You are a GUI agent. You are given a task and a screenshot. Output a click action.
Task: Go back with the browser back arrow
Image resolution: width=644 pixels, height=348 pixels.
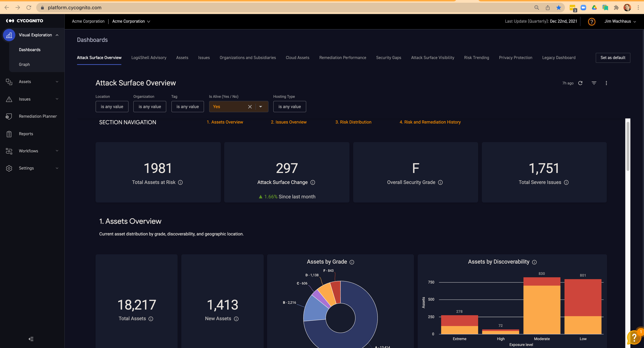pos(7,7)
